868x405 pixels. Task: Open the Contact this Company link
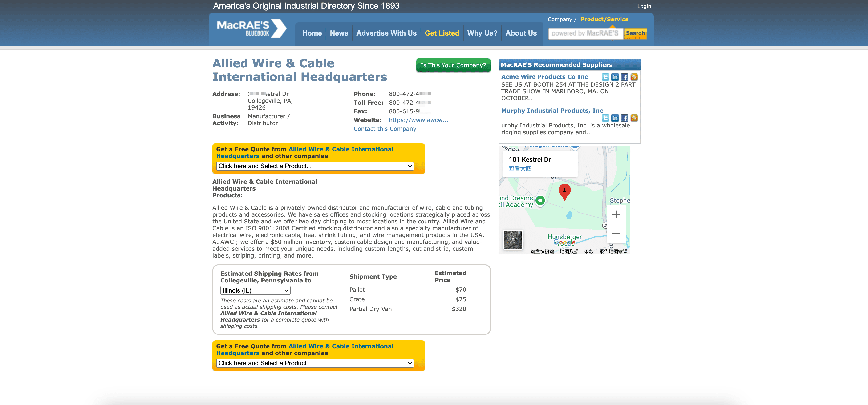click(385, 129)
